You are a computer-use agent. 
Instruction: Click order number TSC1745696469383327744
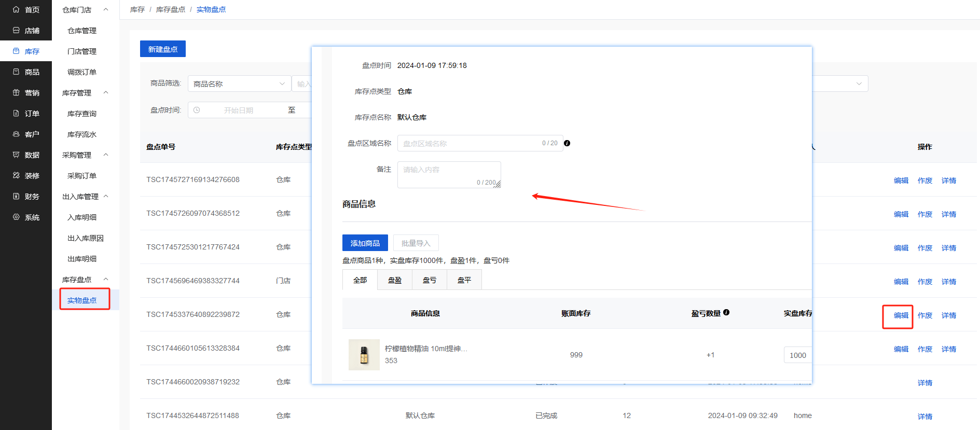click(x=193, y=281)
